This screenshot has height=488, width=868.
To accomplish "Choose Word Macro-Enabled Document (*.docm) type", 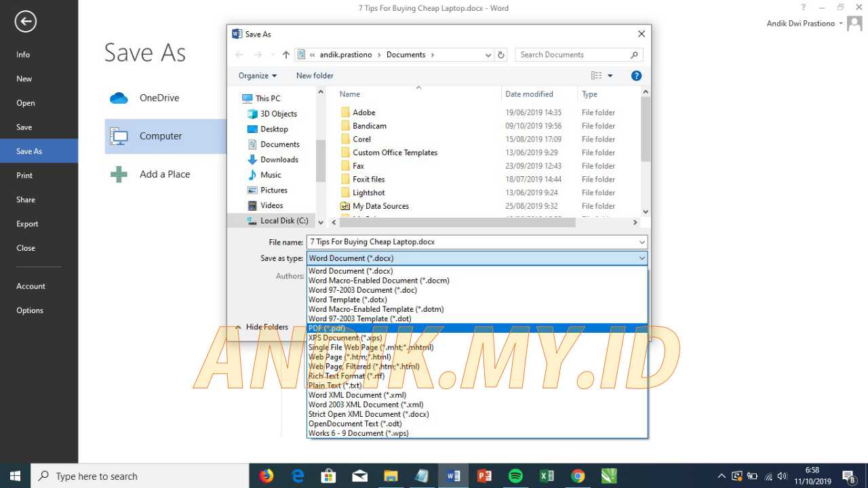I will tap(477, 281).
